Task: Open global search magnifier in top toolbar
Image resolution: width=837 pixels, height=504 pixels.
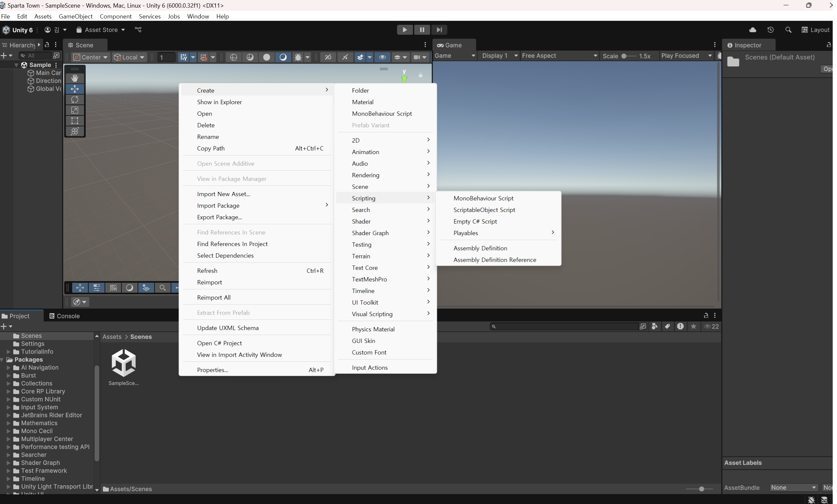Action: point(788,30)
